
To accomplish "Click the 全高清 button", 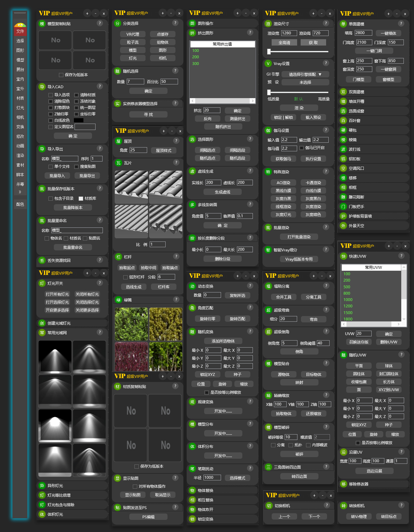I will [x=284, y=42].
